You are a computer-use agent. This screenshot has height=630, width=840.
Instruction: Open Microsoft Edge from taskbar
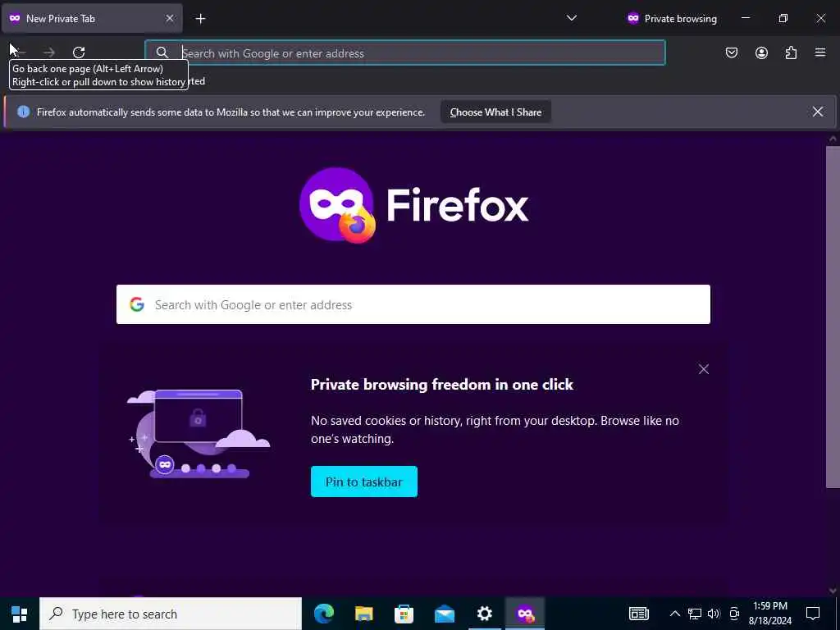pos(323,614)
